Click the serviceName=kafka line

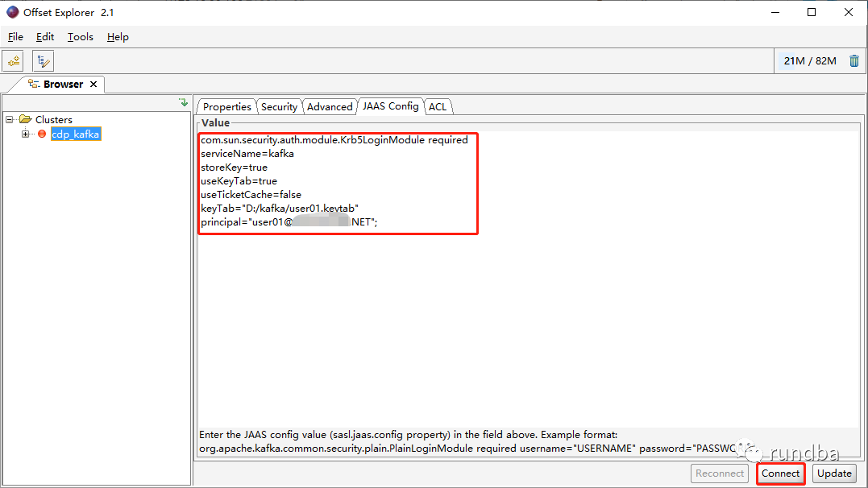pos(247,154)
